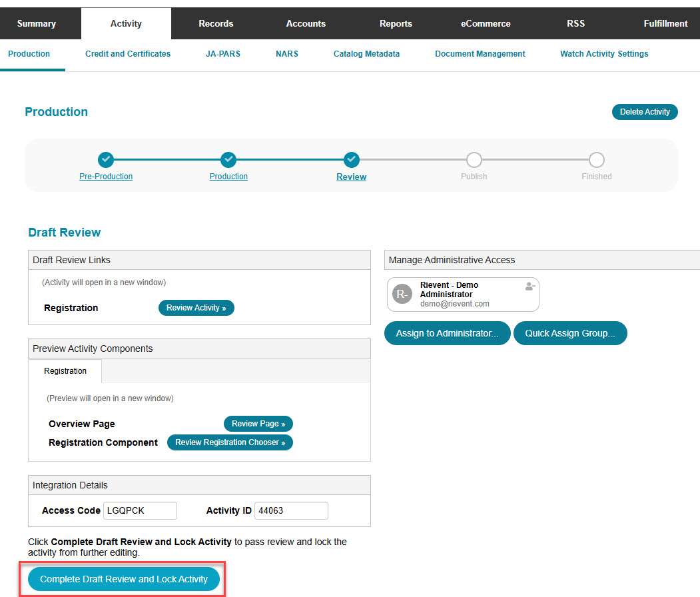Open Credit and Certificates sub-tab
Viewport: 700px width, 597px height.
tap(128, 53)
